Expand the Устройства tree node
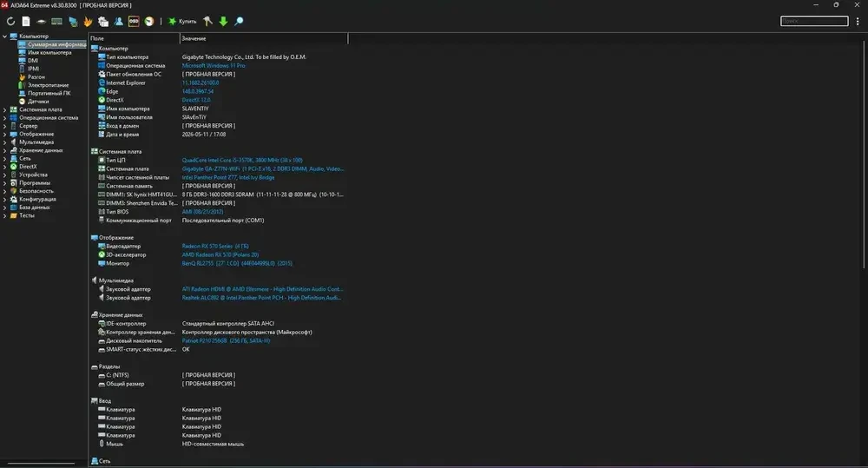Screen dimensions: 868x468 pos(5,175)
